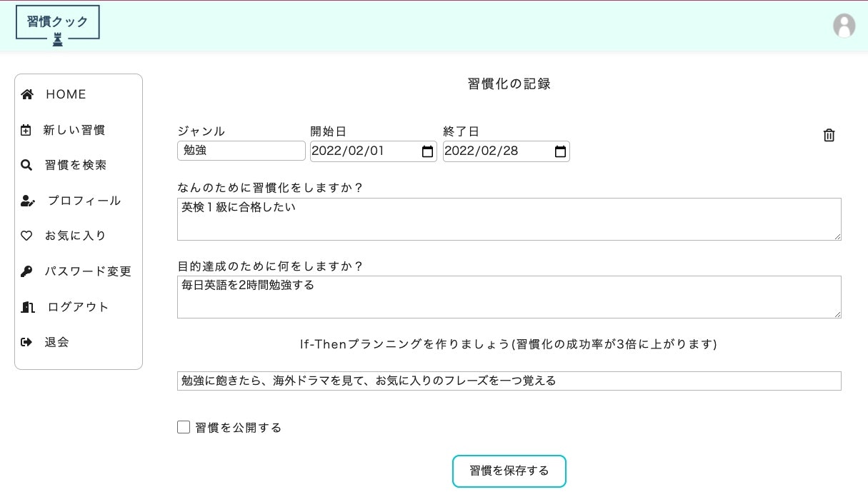Select the 新しい習慣 calendar-plus icon
Viewport: 868px width, 502px height.
click(26, 129)
